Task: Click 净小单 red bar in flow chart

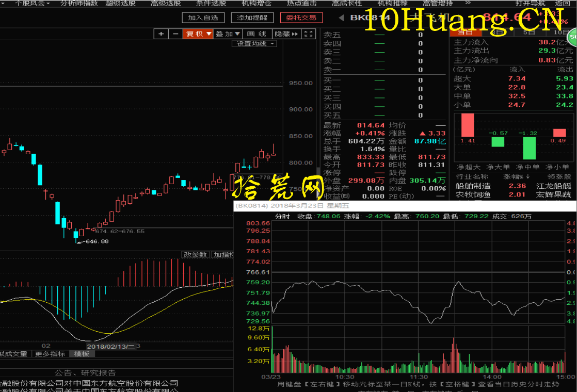Action: 559,133
